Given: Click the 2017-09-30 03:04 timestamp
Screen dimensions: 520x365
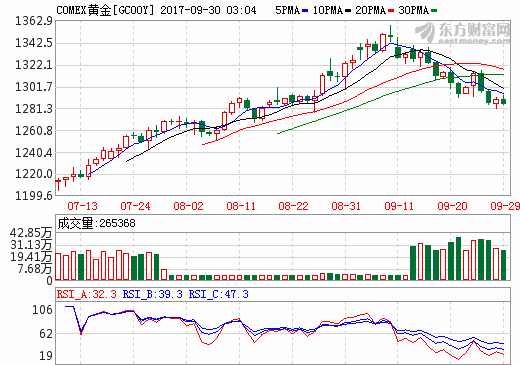Looking at the screenshot, I should 208,10.
